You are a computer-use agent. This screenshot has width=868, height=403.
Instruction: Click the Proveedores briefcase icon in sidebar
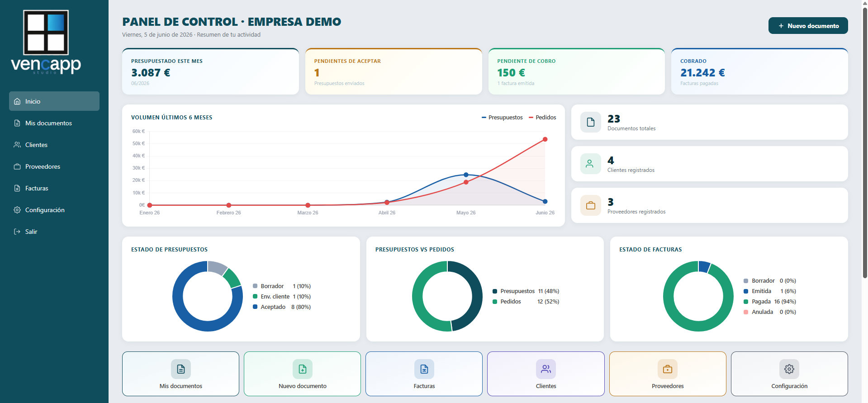click(17, 166)
